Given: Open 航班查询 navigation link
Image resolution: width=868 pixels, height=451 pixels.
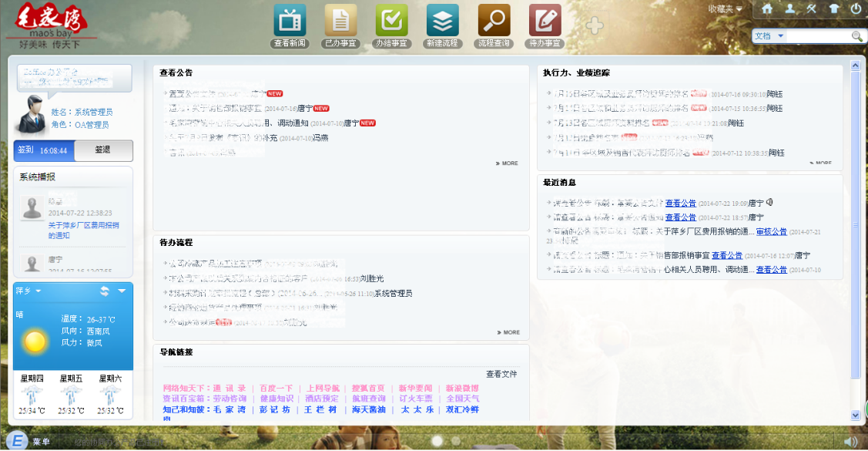Looking at the screenshot, I should click(x=369, y=399).
